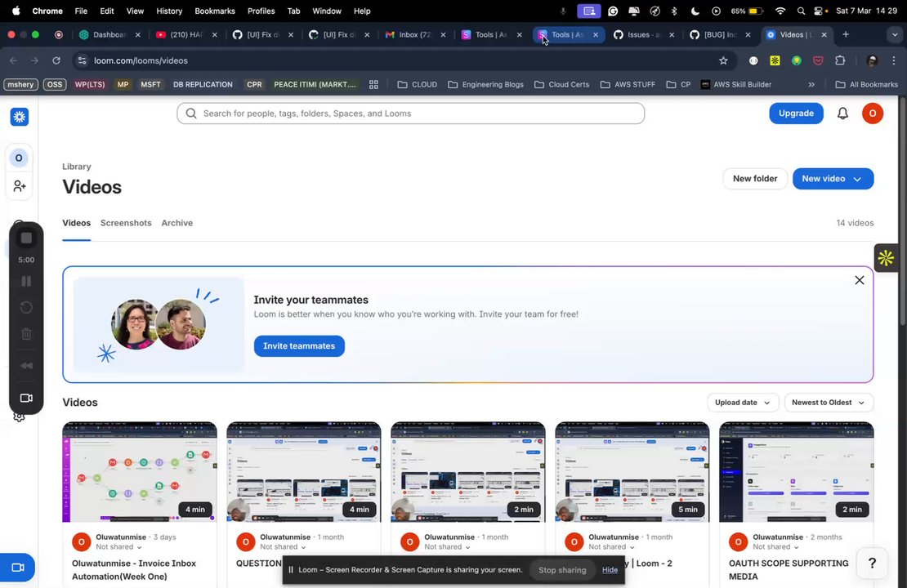Bookmark this page with the star icon

pyautogui.click(x=723, y=60)
